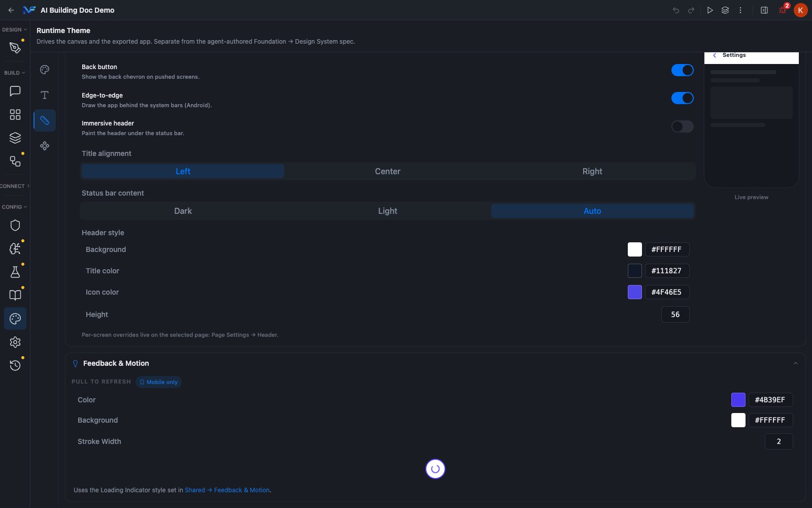
Task: Click the Settings back chevron in preview
Action: (715, 55)
